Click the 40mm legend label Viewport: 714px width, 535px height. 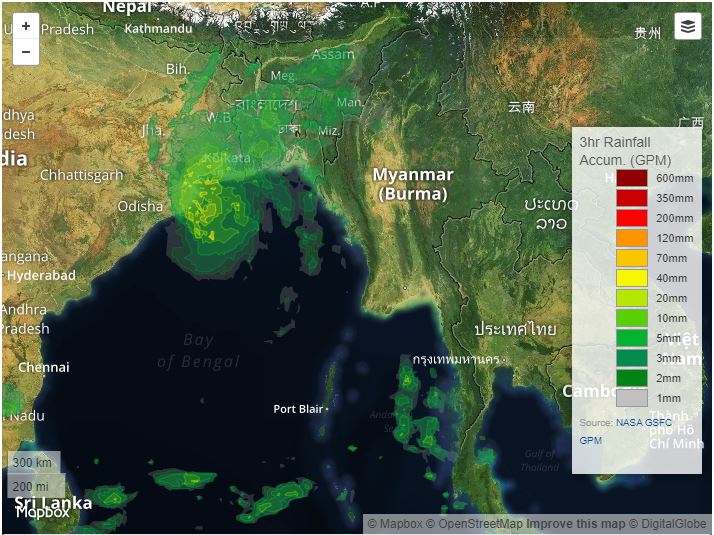(672, 278)
